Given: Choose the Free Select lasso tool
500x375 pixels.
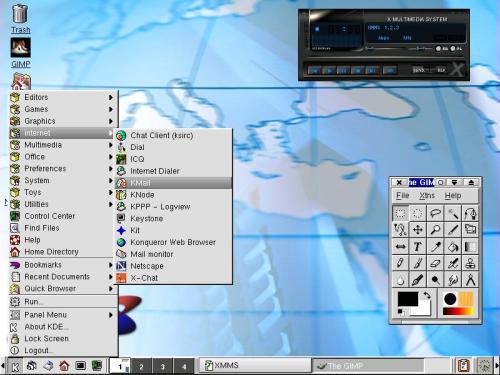Looking at the screenshot, I should coord(435,213).
